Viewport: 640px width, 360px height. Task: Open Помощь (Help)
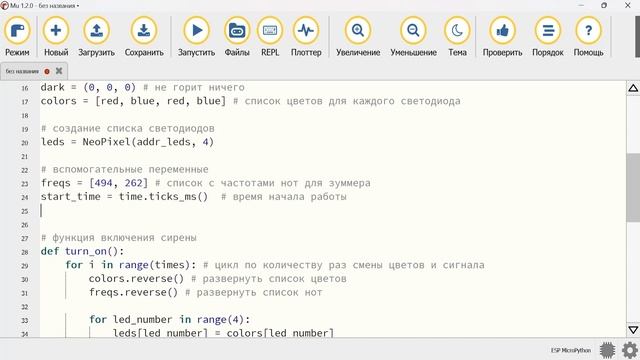click(588, 36)
